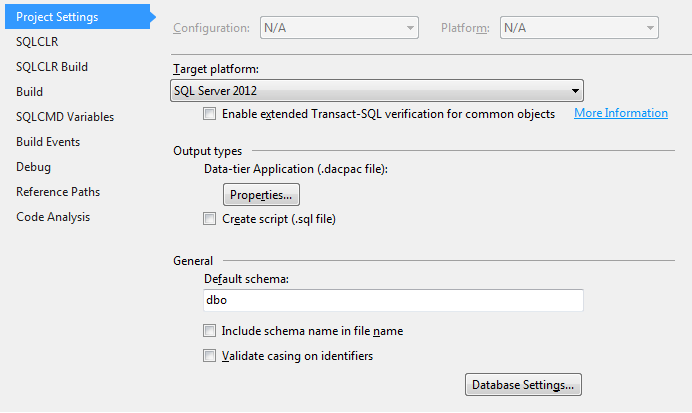Open the Project Settings tab
The width and height of the screenshot is (692, 413).
(78, 17)
